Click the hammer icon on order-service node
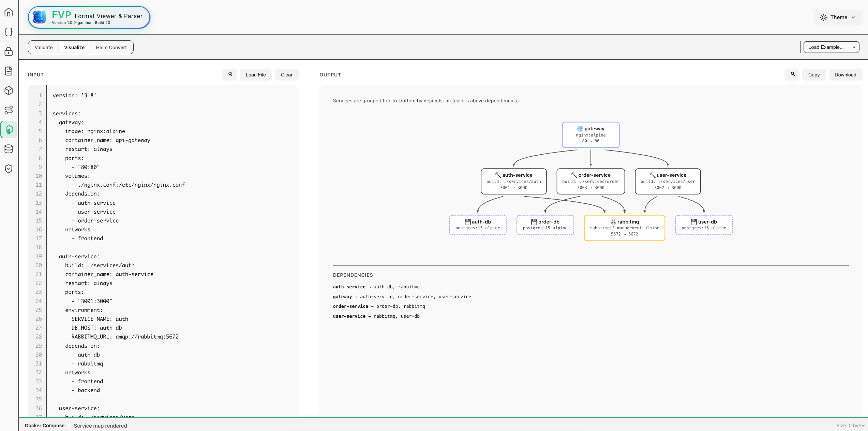This screenshot has height=431, width=868. point(574,175)
